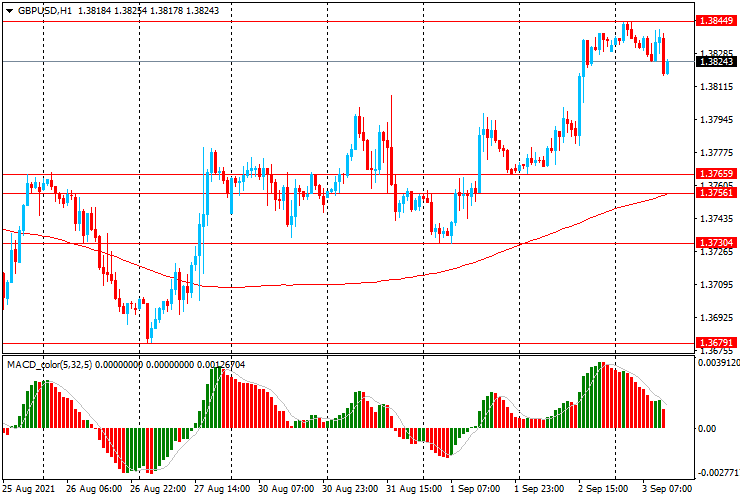Click the current price label 1.38243

pyautogui.click(x=716, y=62)
